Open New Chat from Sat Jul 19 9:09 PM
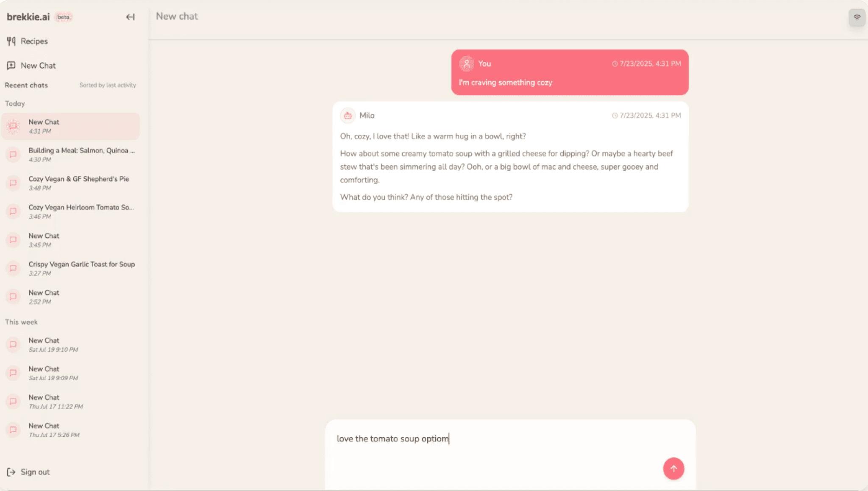The height and width of the screenshot is (491, 868). pyautogui.click(x=71, y=373)
